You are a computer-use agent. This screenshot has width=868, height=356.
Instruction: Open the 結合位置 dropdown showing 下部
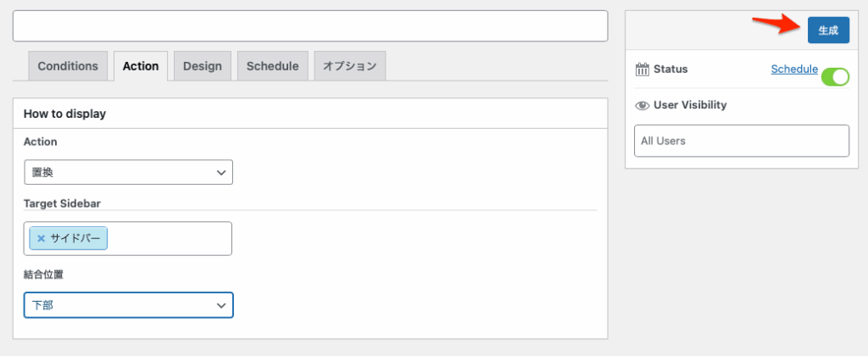(x=129, y=306)
